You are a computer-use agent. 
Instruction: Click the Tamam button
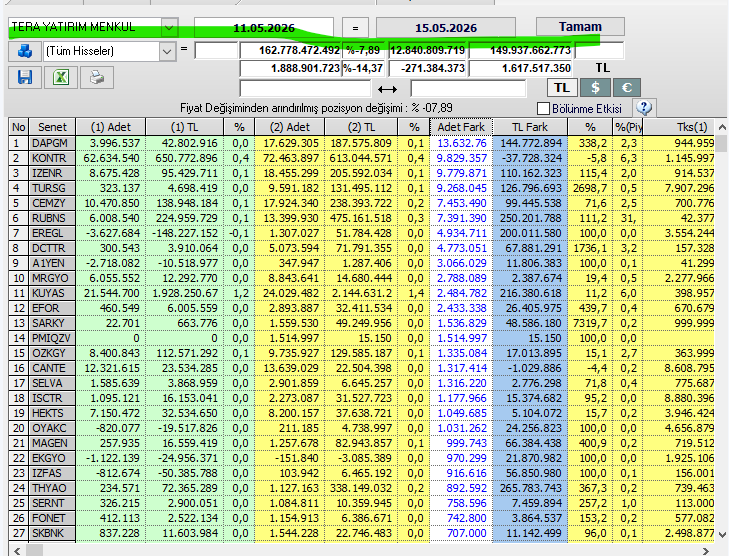pyautogui.click(x=580, y=26)
